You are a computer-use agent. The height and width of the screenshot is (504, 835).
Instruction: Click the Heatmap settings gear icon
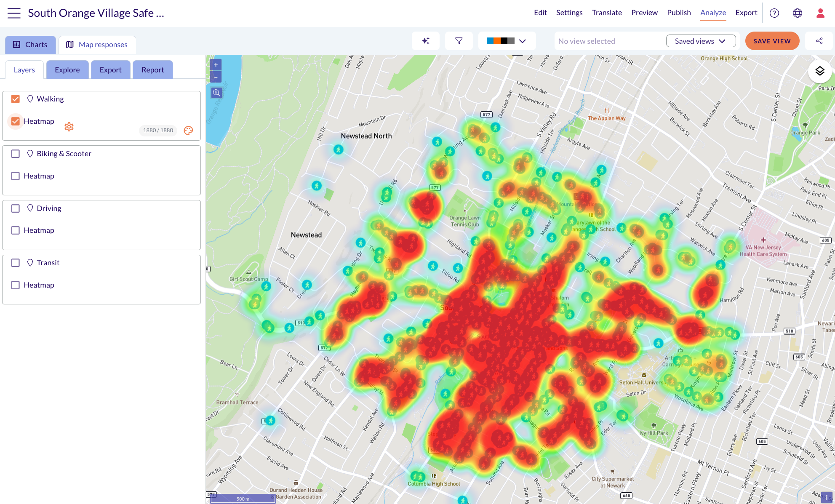(x=69, y=127)
